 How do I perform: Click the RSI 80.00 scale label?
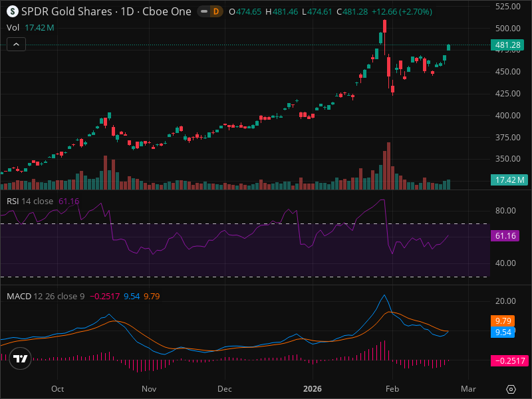(505, 211)
